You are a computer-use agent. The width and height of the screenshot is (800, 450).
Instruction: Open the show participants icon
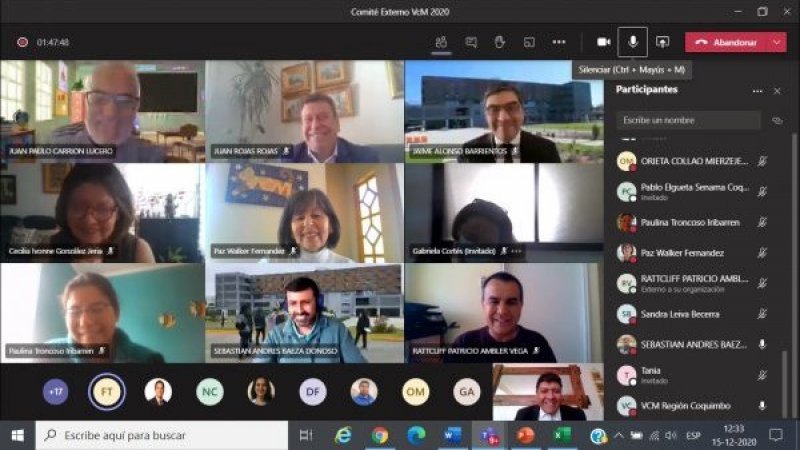[441, 42]
